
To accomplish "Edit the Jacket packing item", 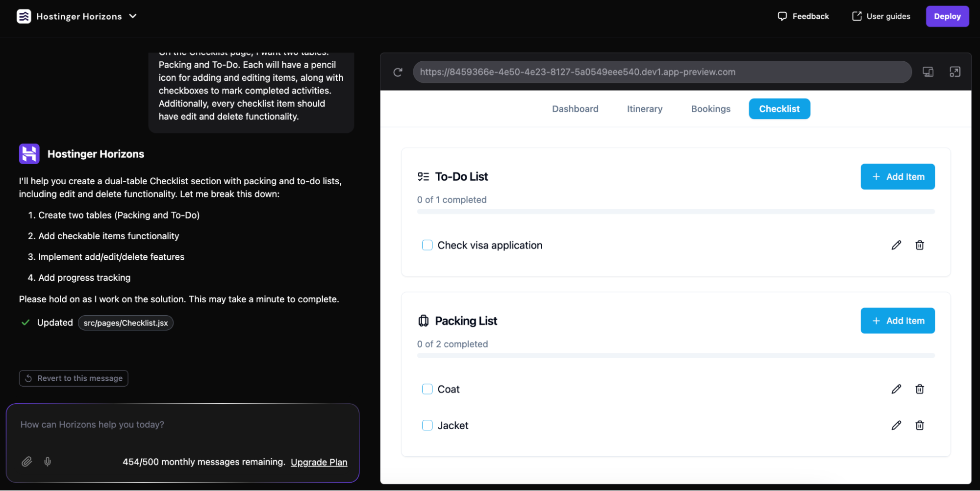I will click(896, 425).
